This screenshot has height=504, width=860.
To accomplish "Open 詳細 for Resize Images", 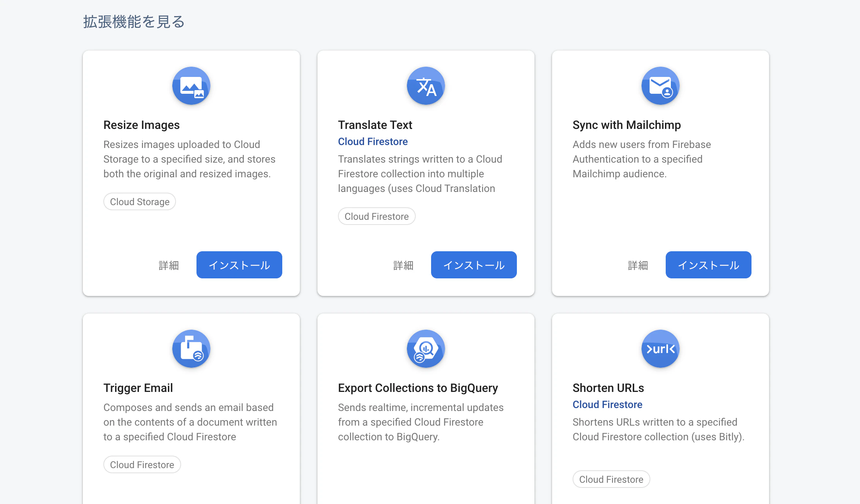I will (x=169, y=265).
